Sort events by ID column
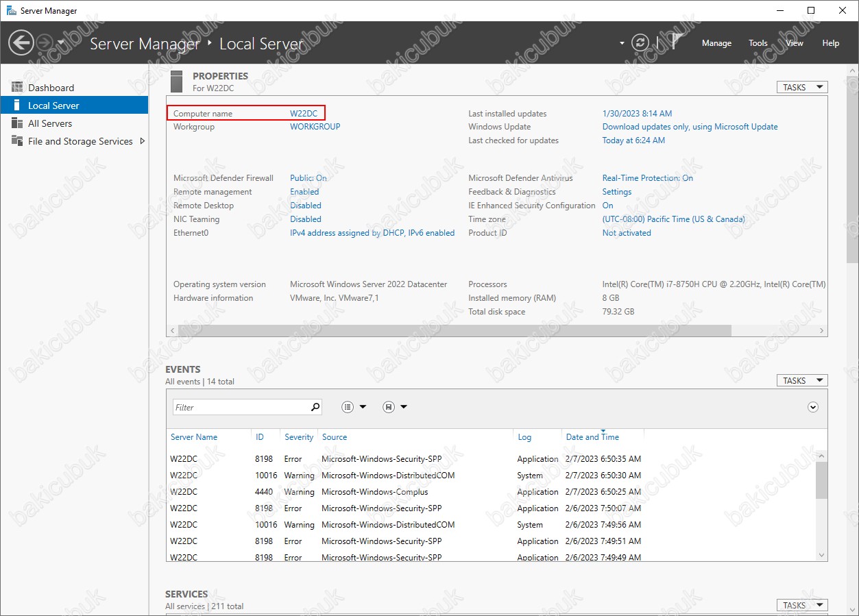This screenshot has height=616, width=859. pyautogui.click(x=260, y=437)
